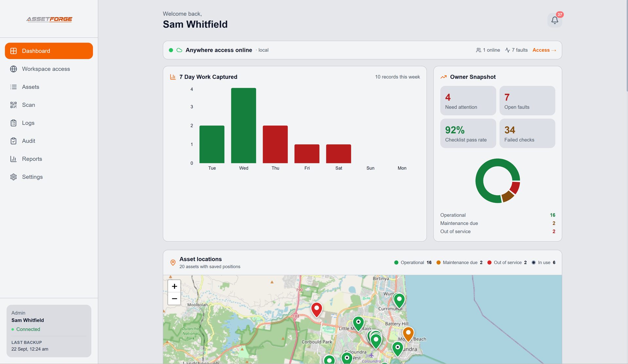Click the Operational 16 row in snapshot

[497, 215]
